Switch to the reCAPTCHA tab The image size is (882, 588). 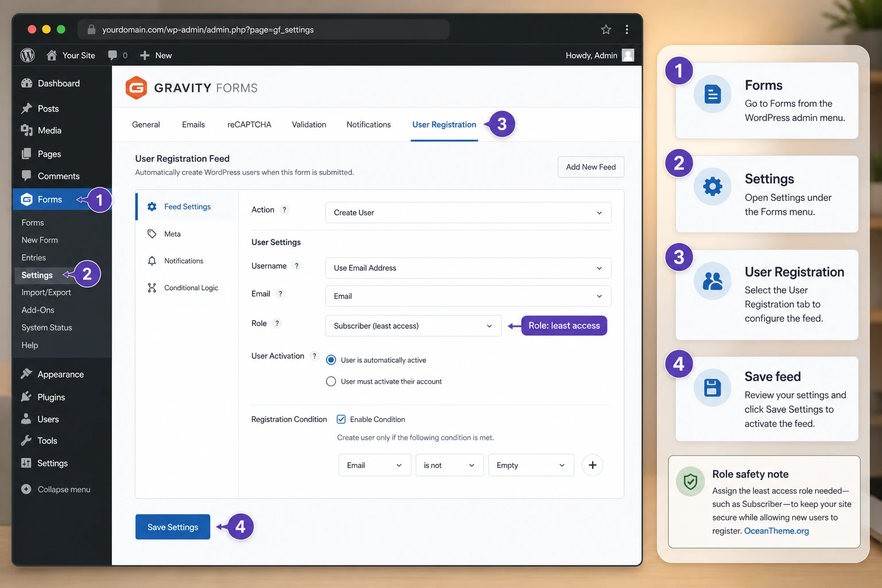tap(249, 125)
